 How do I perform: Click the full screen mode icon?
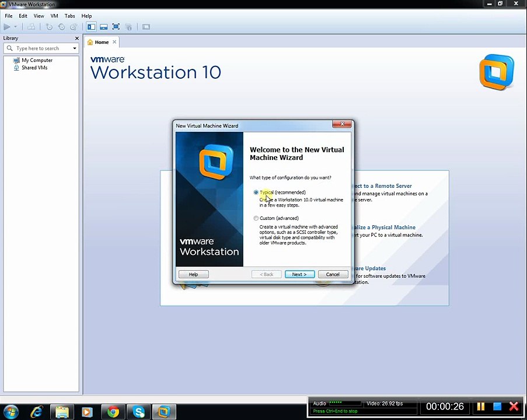coord(116,27)
